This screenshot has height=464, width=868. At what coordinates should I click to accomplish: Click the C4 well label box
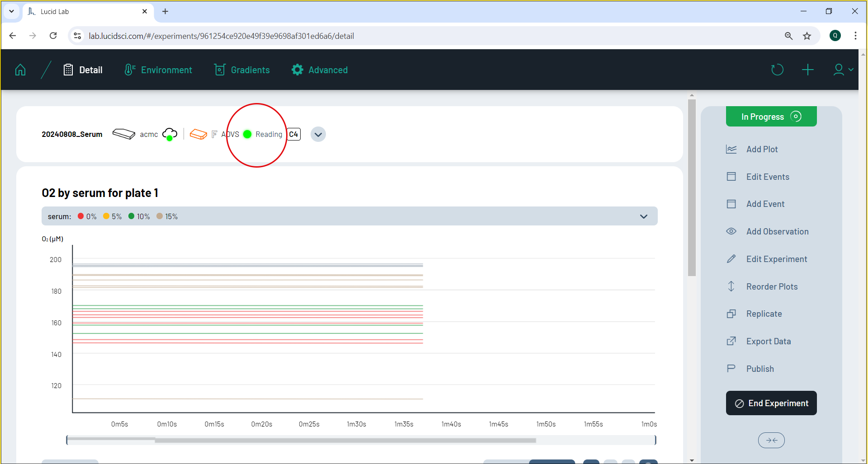pos(294,134)
